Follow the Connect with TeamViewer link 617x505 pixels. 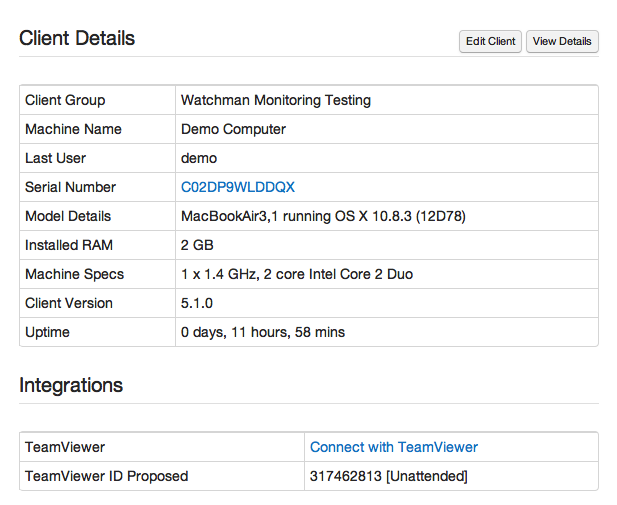[393, 447]
